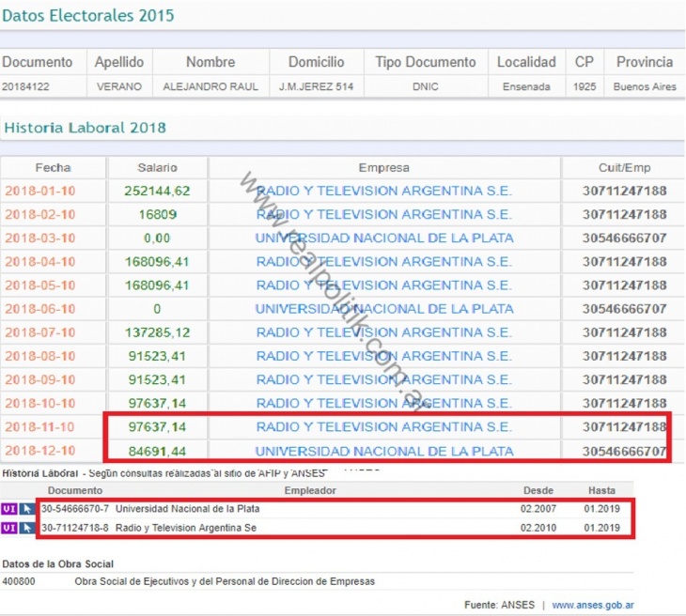
Task: Click CUIT 3054666707 in the 2018-03-10 row
Action: (x=624, y=239)
